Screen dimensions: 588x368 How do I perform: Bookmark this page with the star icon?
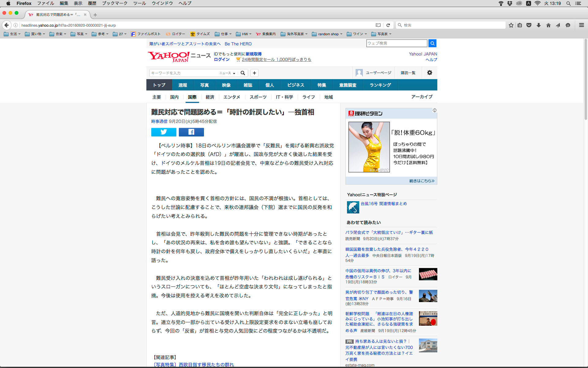(x=511, y=25)
